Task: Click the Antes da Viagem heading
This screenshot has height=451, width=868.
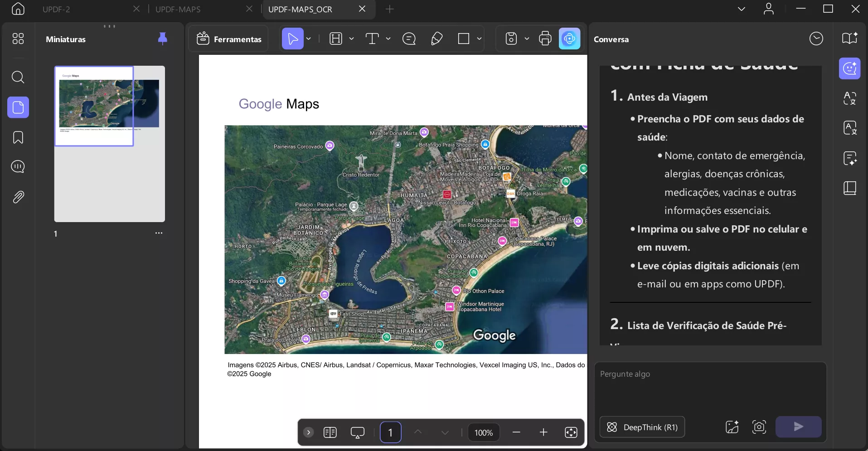Action: (x=667, y=97)
